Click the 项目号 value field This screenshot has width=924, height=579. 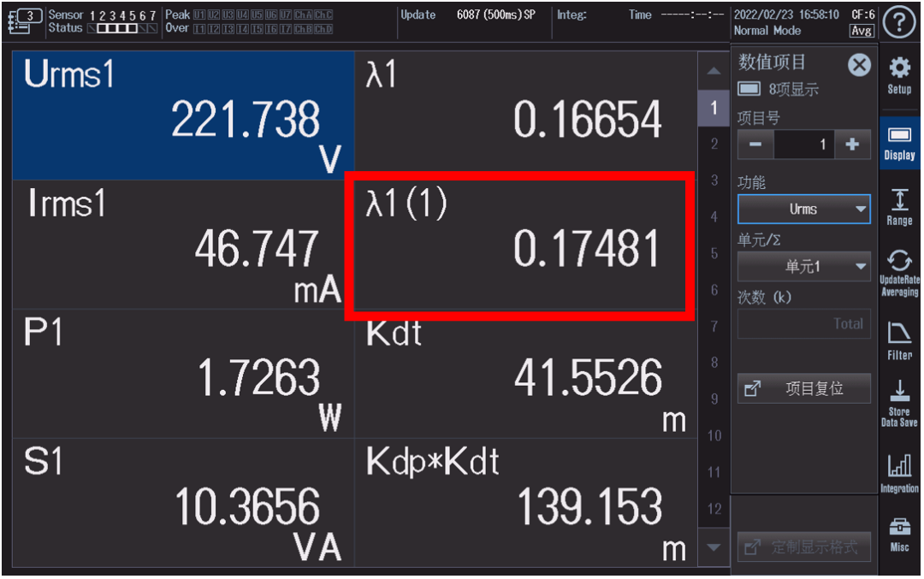[x=804, y=145]
